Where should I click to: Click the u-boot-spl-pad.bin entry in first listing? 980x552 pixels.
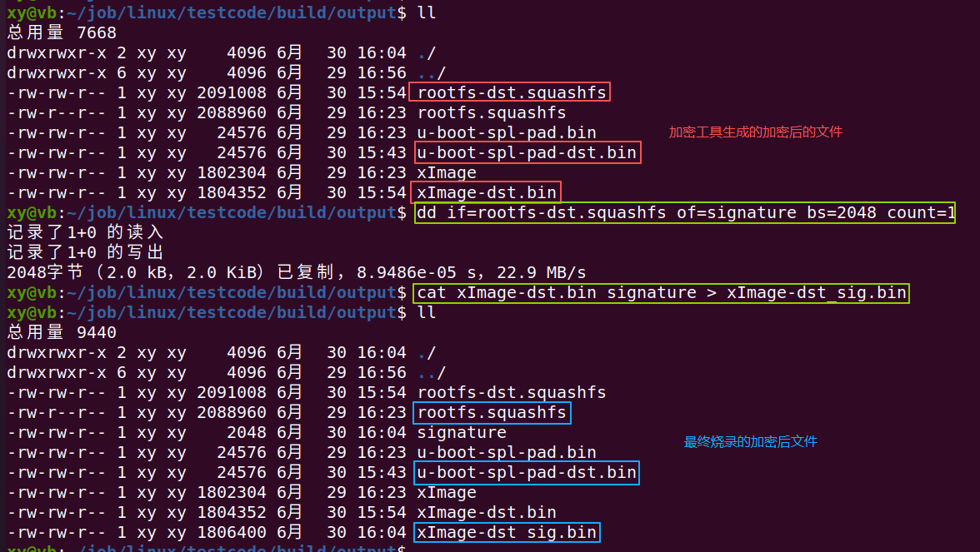(x=507, y=132)
